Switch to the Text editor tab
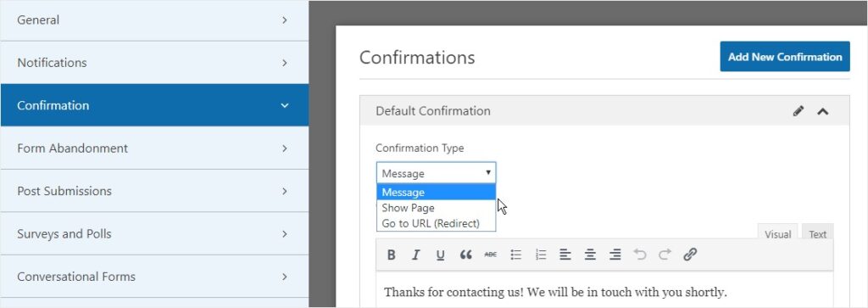Viewport: 868px width, 308px height. coord(818,234)
